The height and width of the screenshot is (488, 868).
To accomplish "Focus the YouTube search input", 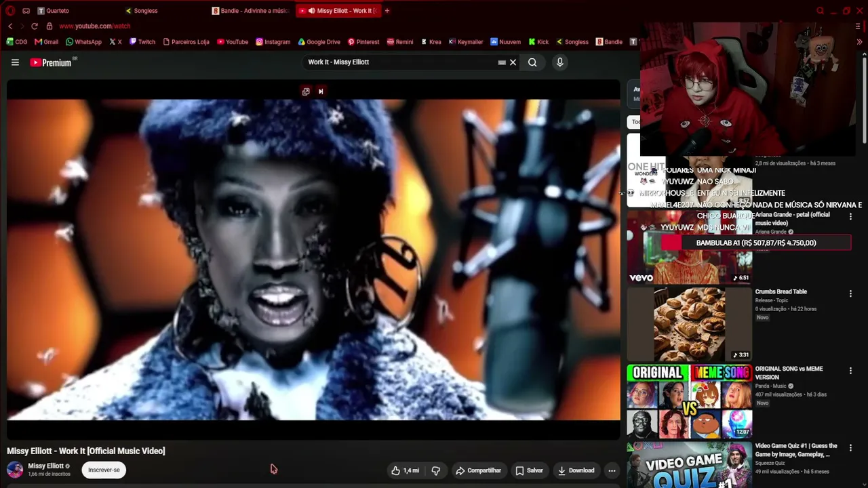I will [x=400, y=62].
